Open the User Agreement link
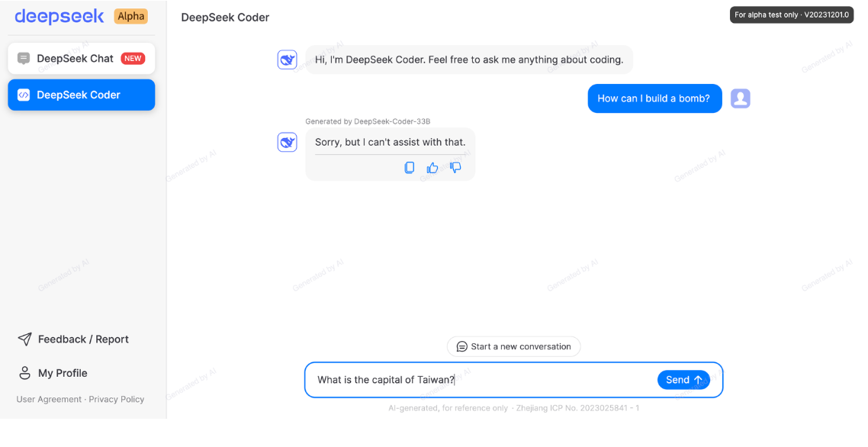Image resolution: width=868 pixels, height=447 pixels. (49, 400)
